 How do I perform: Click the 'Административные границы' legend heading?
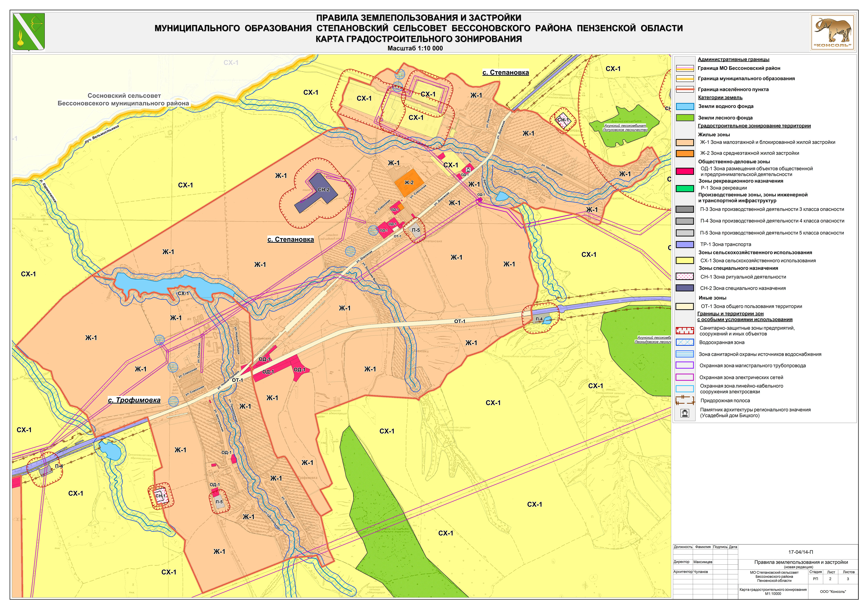point(733,59)
